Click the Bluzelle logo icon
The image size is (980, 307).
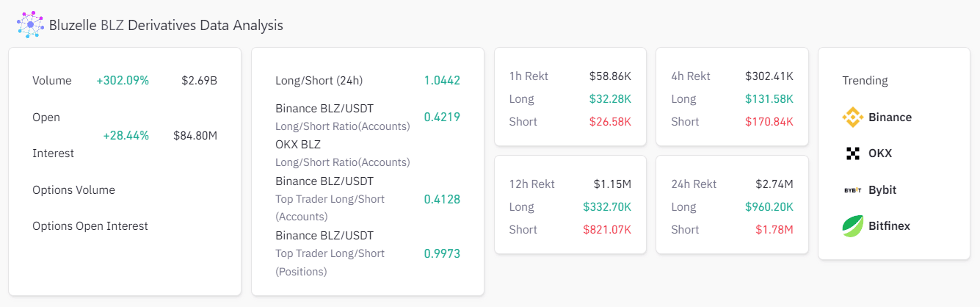[x=31, y=25]
